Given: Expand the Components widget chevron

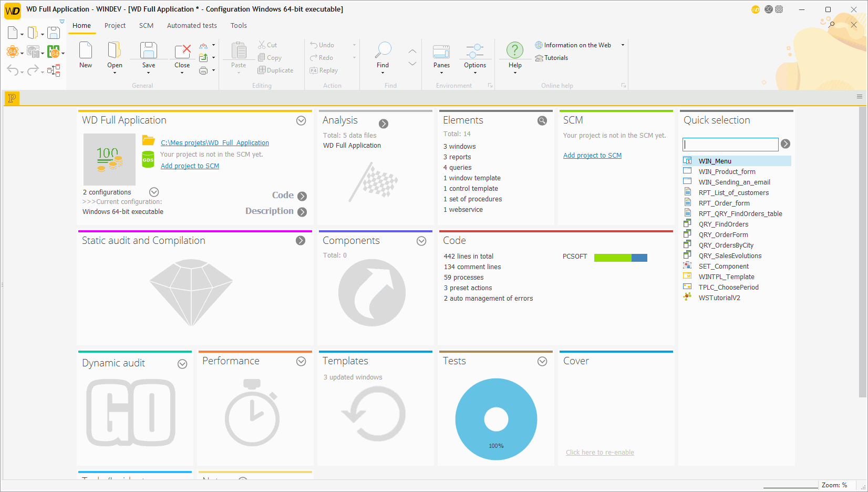Looking at the screenshot, I should coord(421,241).
